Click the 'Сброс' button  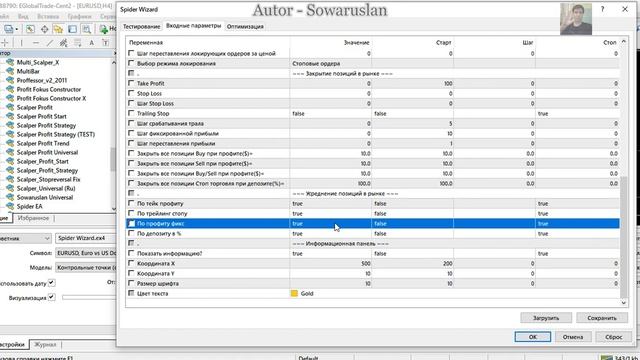pos(613,337)
